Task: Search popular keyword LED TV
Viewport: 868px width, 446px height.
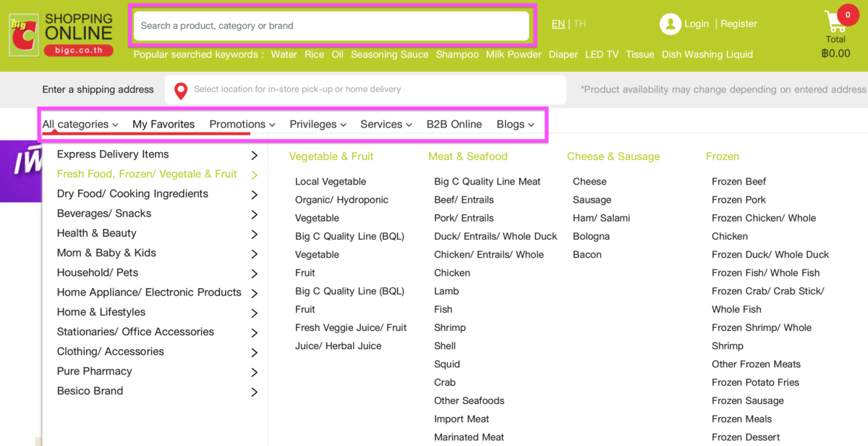Action: (x=602, y=54)
